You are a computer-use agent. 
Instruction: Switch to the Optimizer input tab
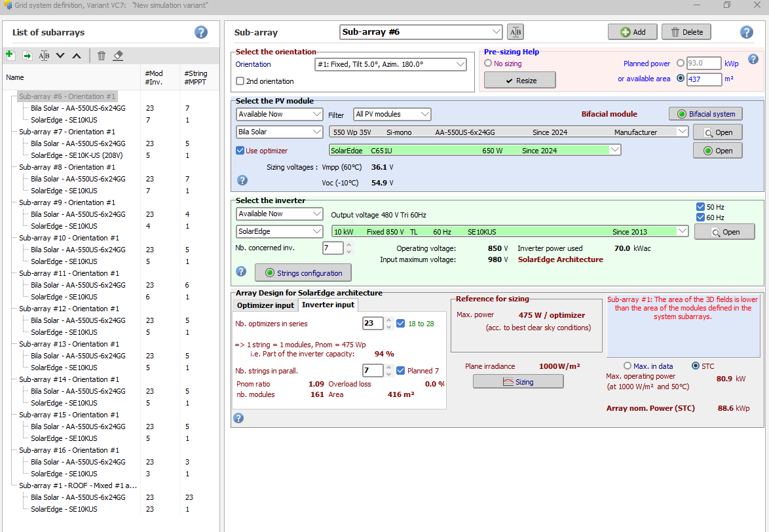click(265, 305)
